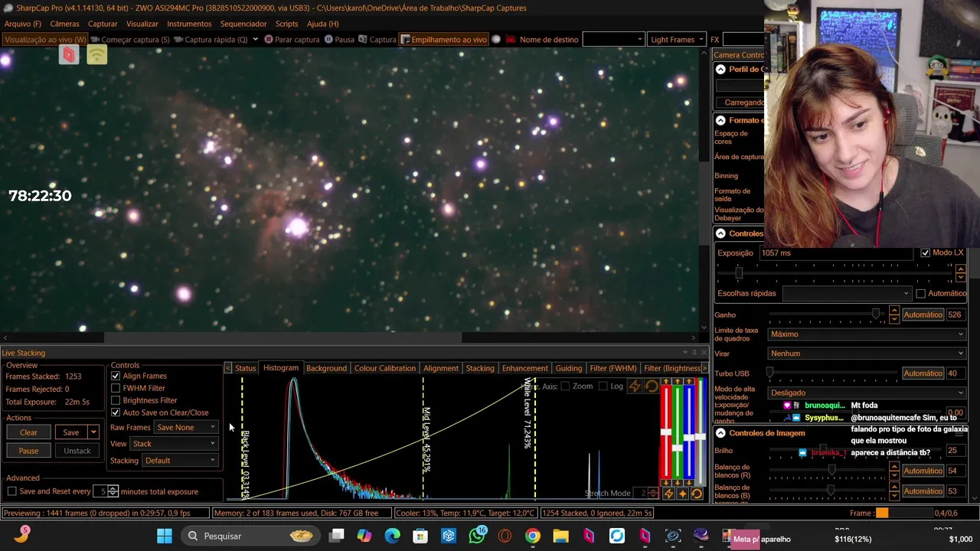The height and width of the screenshot is (551, 980).
Task: Open Virar Nenhum dropdown
Action: tap(867, 354)
